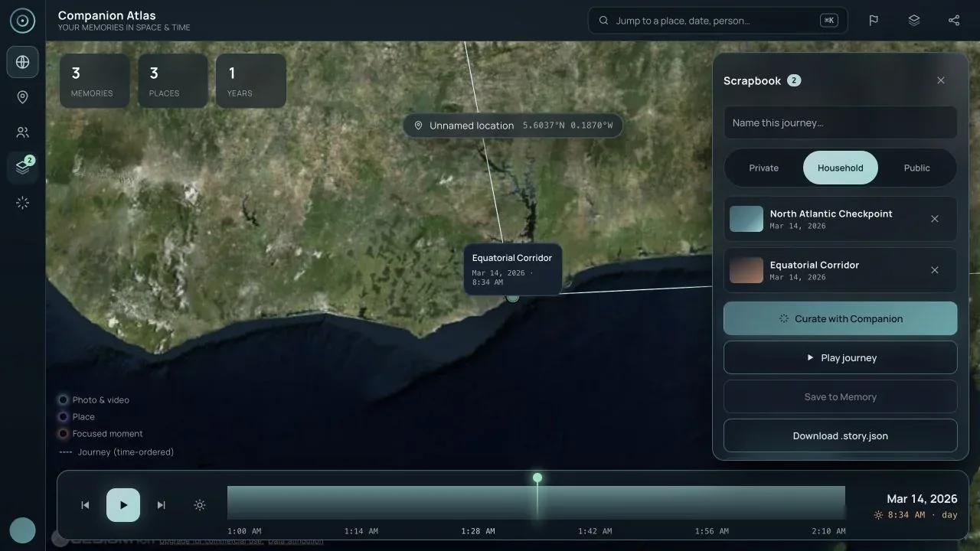Set journey visibility to Private
The image size is (980, 551).
(x=763, y=168)
